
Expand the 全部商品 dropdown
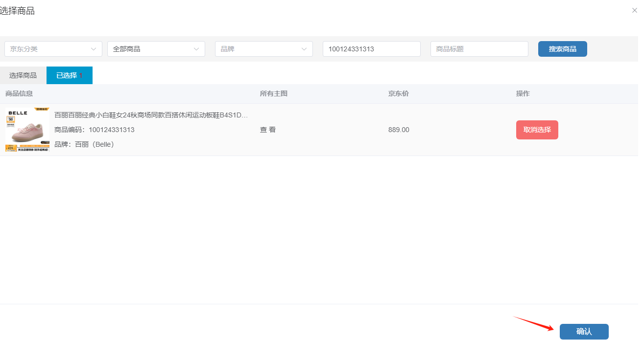[x=156, y=49]
